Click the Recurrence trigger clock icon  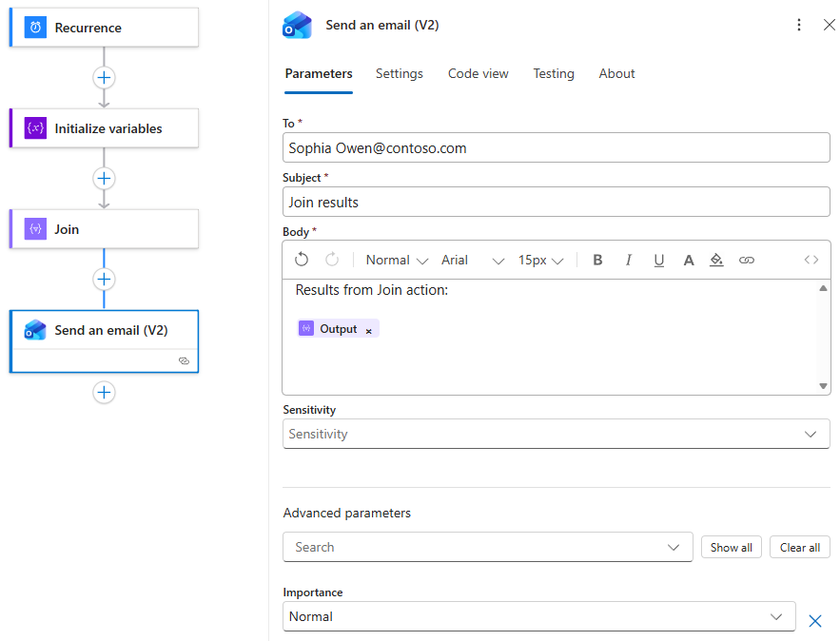click(35, 28)
